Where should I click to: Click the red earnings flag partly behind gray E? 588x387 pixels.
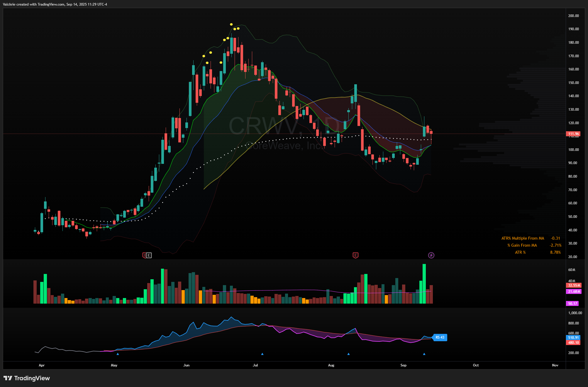(144, 255)
